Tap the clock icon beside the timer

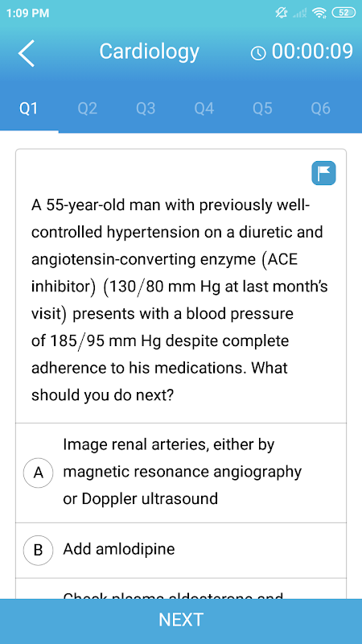[258, 53]
